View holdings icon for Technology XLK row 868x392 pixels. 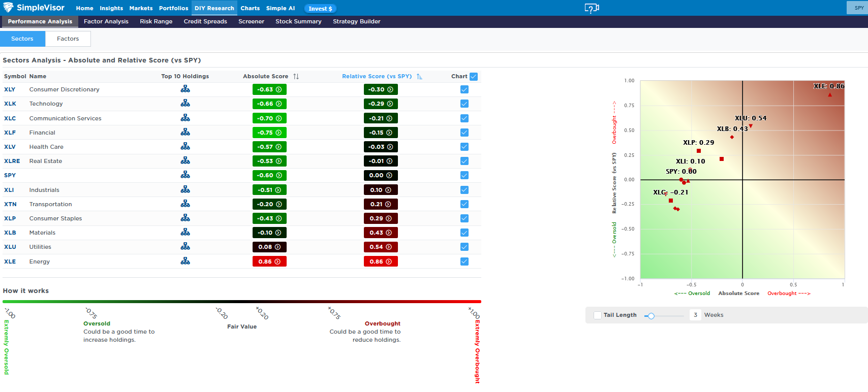pos(185,104)
